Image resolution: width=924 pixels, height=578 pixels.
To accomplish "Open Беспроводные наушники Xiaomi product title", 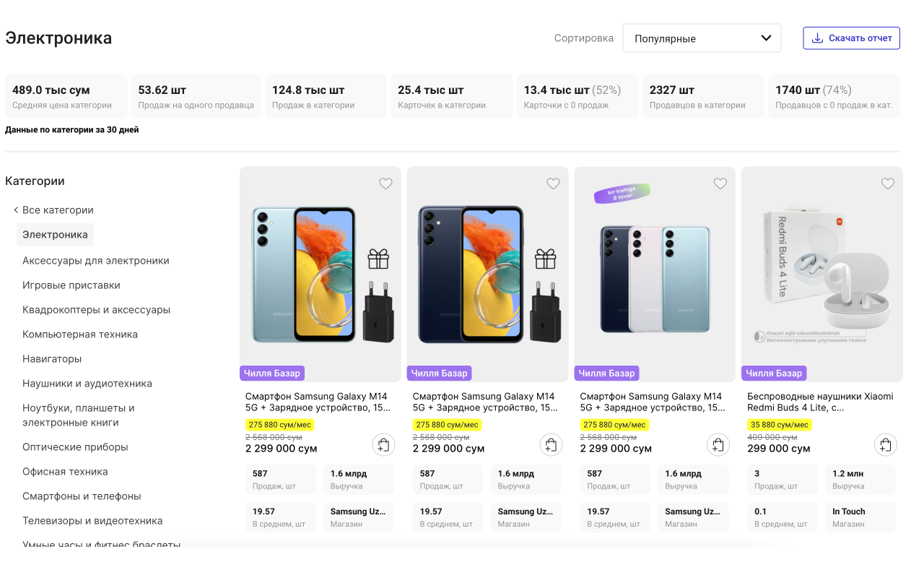I will point(819,402).
